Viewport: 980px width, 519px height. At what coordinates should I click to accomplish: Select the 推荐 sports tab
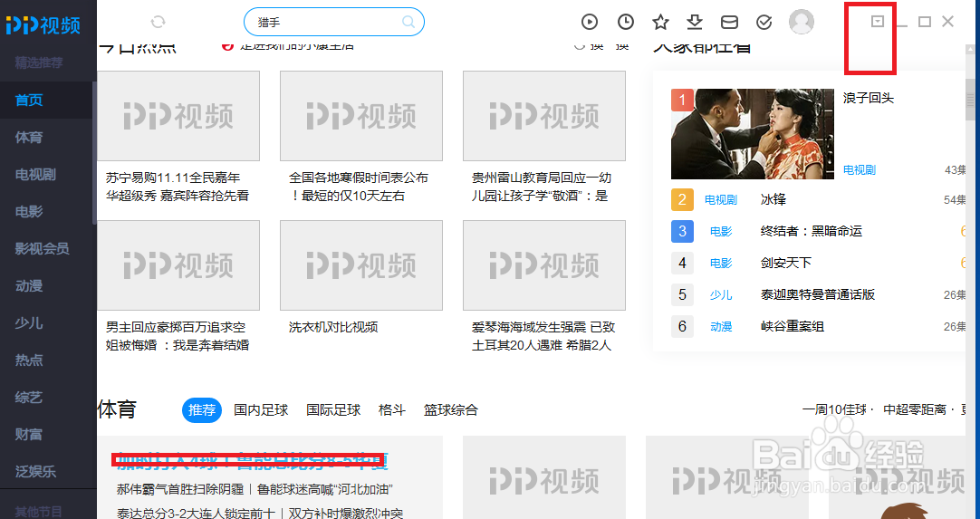point(202,410)
